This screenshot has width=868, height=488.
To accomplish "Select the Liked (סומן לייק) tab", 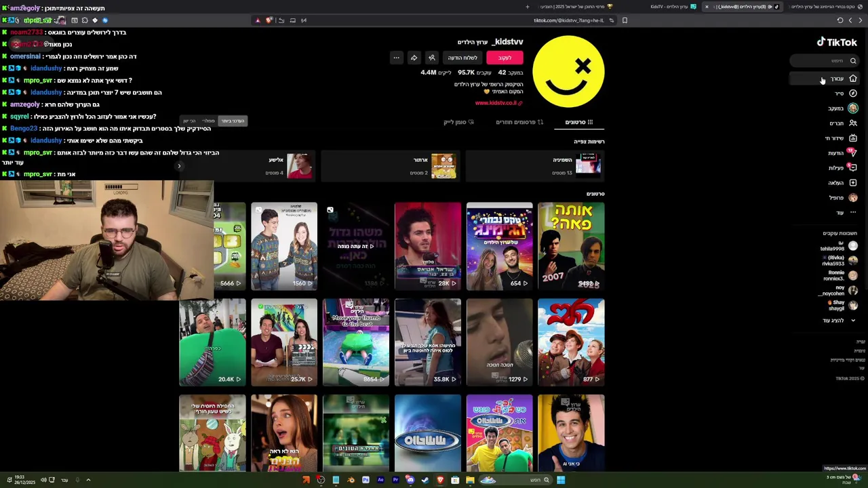I will point(458,122).
